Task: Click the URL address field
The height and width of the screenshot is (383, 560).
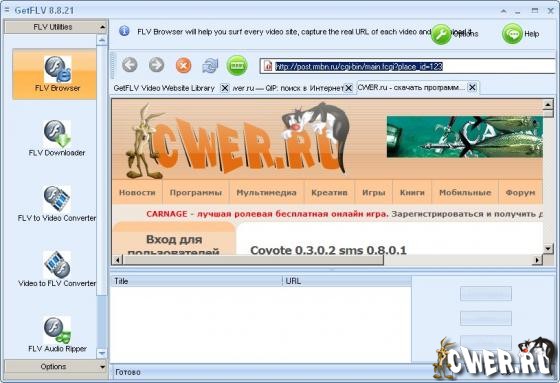Action: click(408, 66)
